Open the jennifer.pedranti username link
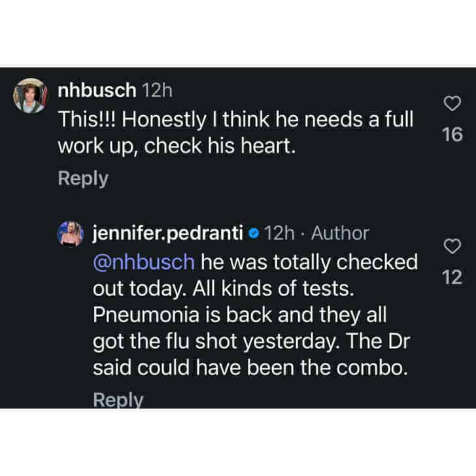This screenshot has width=476, height=476. pyautogui.click(x=169, y=233)
